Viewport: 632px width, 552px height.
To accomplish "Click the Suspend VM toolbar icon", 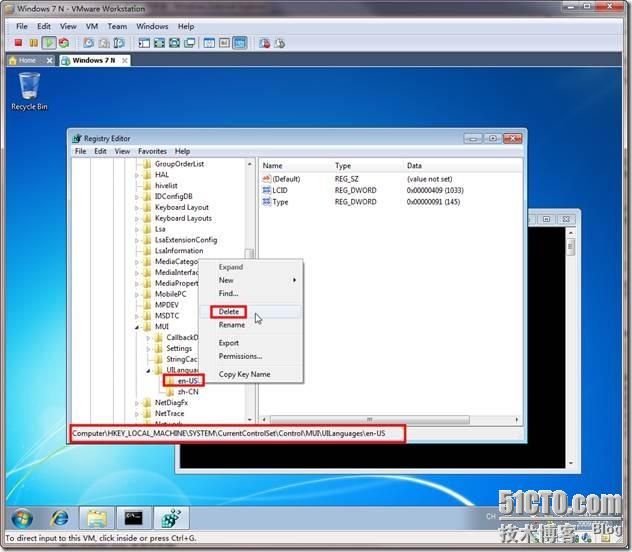I will pyautogui.click(x=33, y=43).
